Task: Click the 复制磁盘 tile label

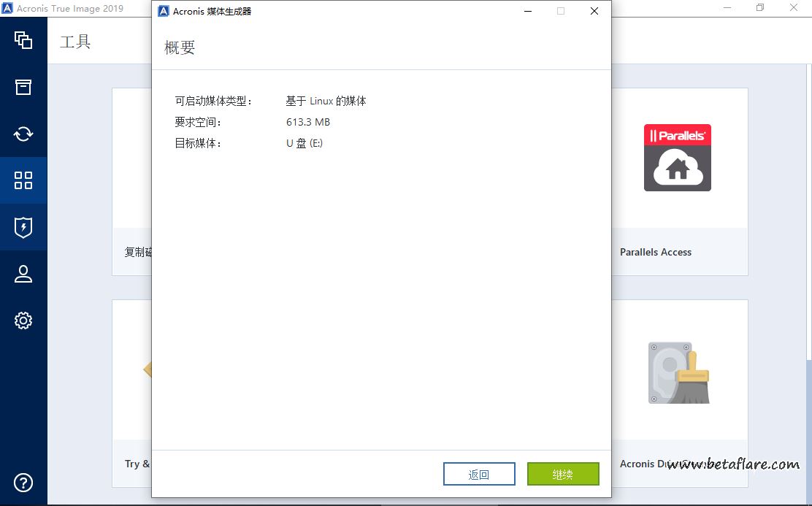Action: click(x=137, y=252)
